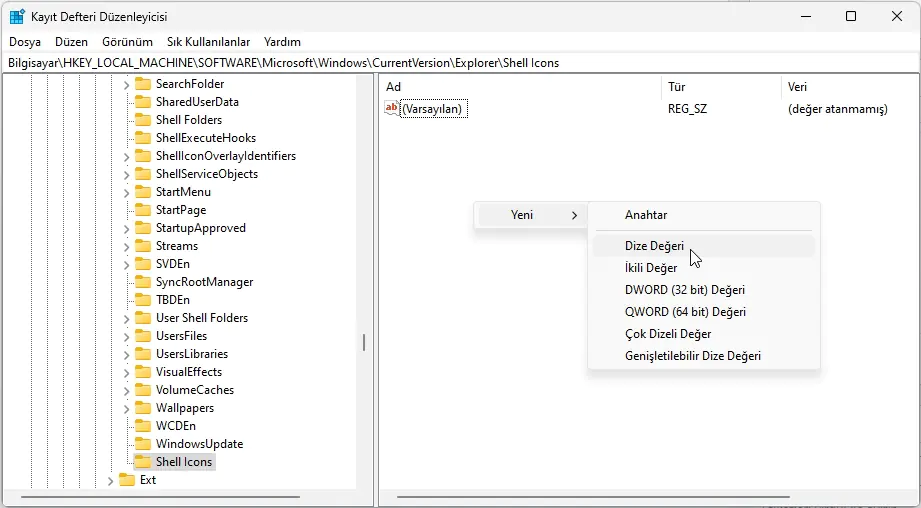Click the (Varsayılan) string value icon
The width and height of the screenshot is (921, 508).
391,109
